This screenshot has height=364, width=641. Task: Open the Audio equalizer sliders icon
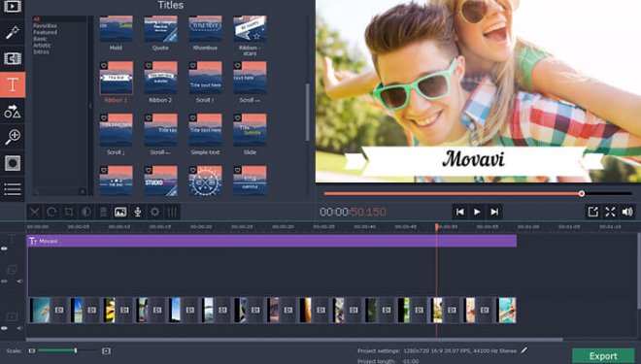click(x=172, y=212)
